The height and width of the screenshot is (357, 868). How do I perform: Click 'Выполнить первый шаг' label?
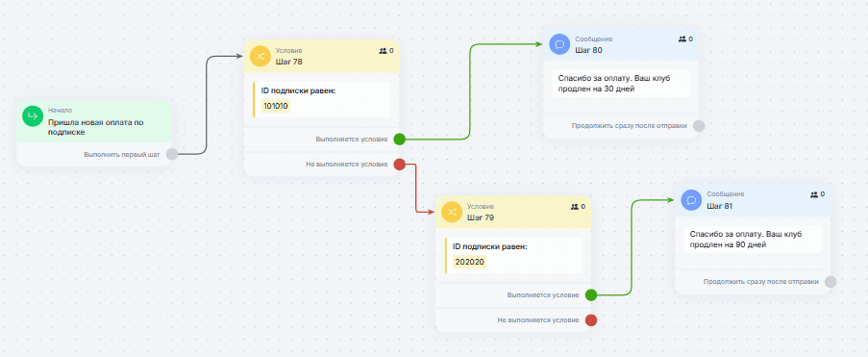tap(122, 155)
